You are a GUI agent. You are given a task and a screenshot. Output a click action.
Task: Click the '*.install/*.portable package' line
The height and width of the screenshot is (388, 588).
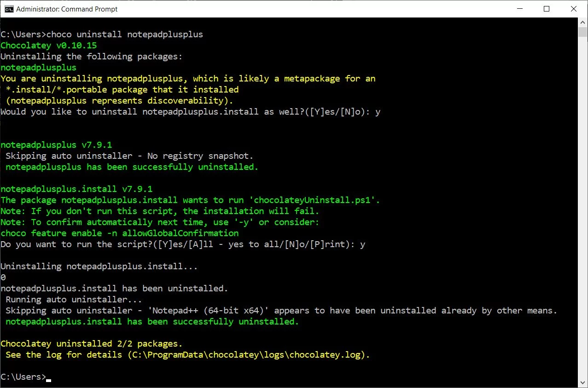[x=122, y=90]
